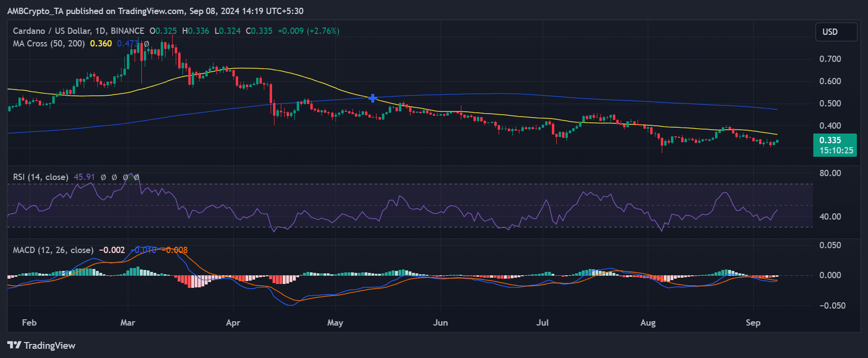Image resolution: width=868 pixels, height=358 pixels.
Task: Click the May time axis label
Action: 335,323
